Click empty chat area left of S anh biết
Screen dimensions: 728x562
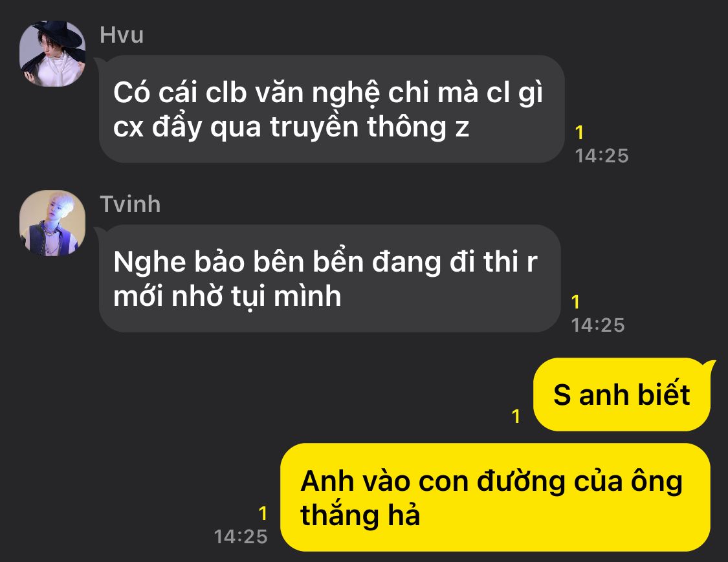point(278,394)
